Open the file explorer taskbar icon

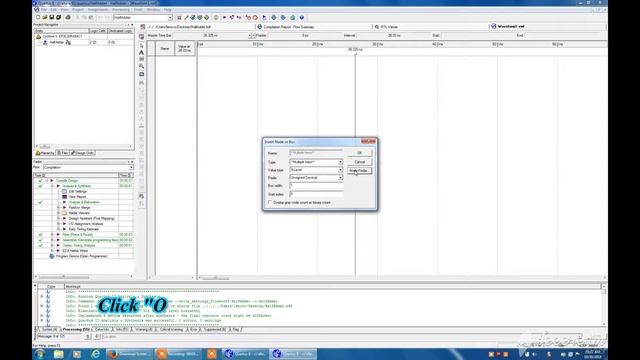click(59, 354)
